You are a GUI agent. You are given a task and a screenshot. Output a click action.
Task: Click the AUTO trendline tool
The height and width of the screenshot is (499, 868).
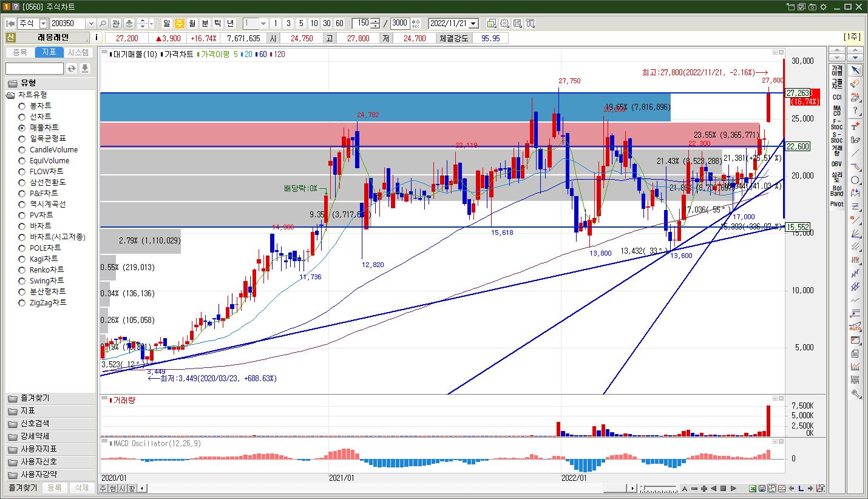[x=855, y=327]
